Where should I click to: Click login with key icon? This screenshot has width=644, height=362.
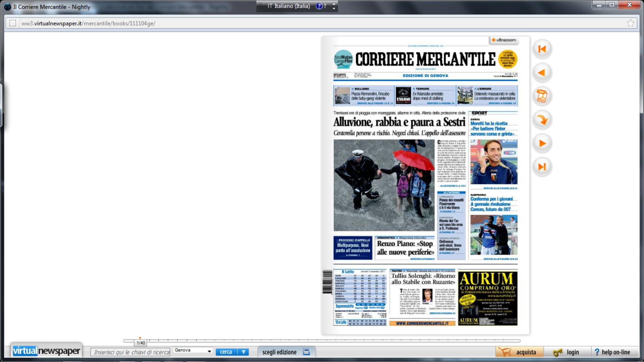click(x=566, y=352)
